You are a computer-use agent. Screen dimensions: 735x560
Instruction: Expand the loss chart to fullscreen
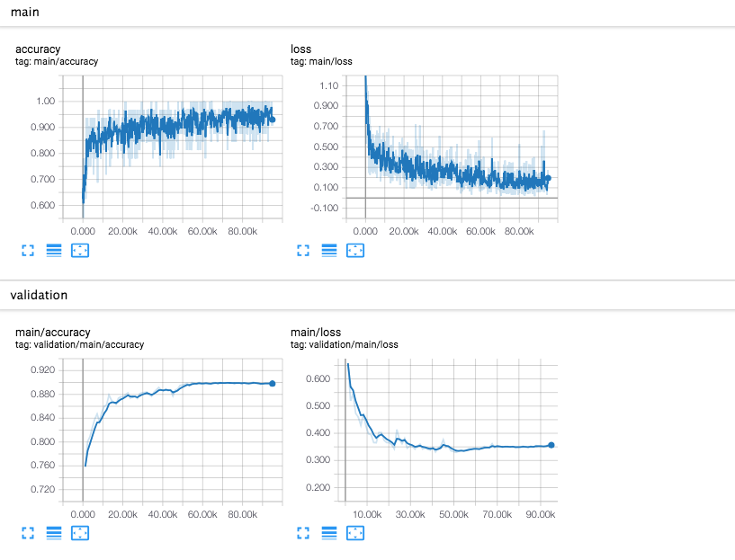pyautogui.click(x=302, y=250)
